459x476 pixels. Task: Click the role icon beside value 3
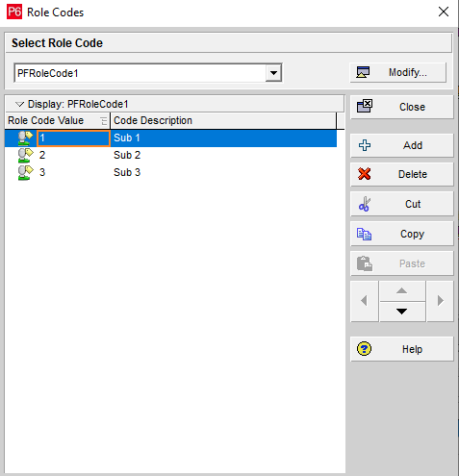(25, 172)
